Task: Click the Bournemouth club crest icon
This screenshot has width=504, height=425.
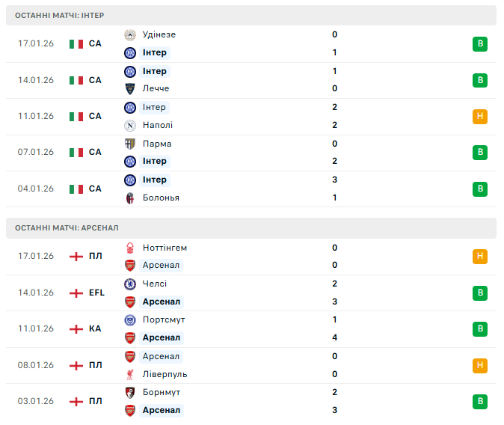Action: tap(130, 392)
